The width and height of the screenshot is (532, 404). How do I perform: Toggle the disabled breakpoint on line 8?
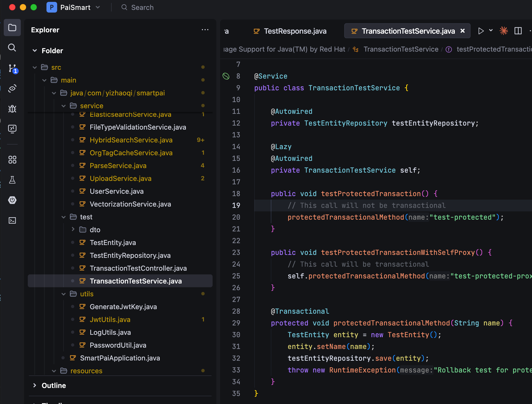click(x=226, y=76)
